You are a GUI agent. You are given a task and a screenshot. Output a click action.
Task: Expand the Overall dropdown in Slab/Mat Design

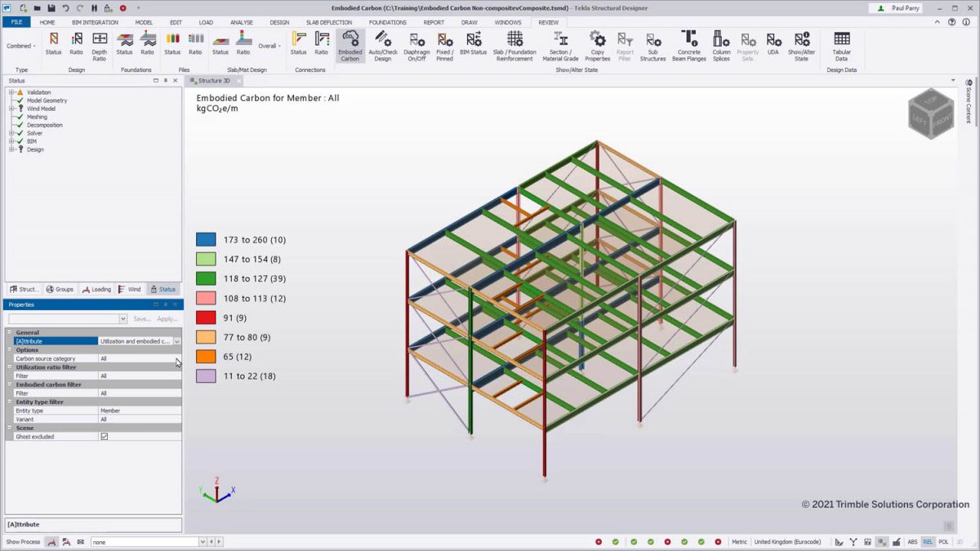(278, 47)
